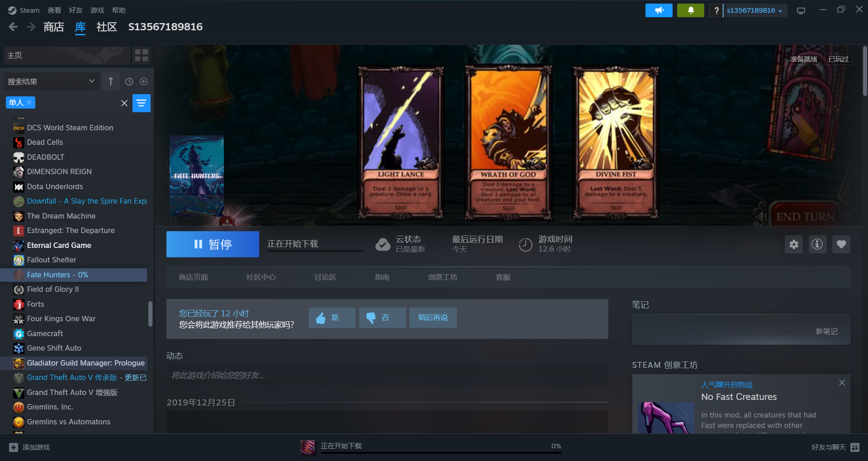Click Grand Theft Auto V 增强版 icon
The width and height of the screenshot is (868, 461).
[19, 392]
